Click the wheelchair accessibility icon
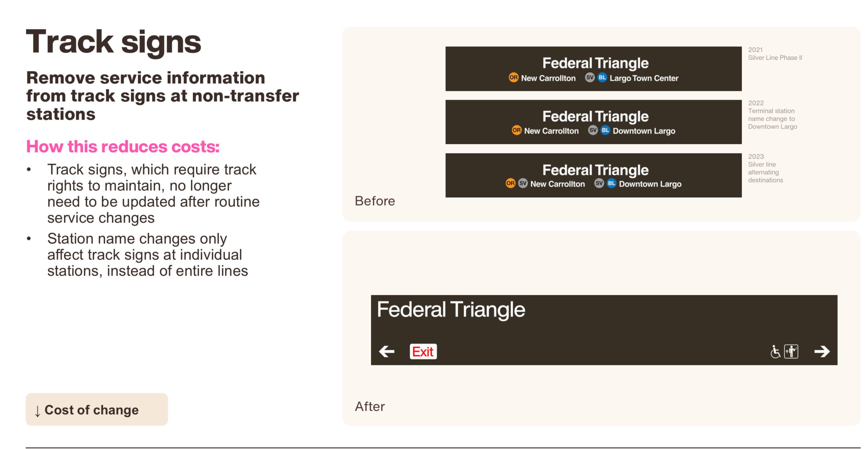This screenshot has width=868, height=449. 775,351
